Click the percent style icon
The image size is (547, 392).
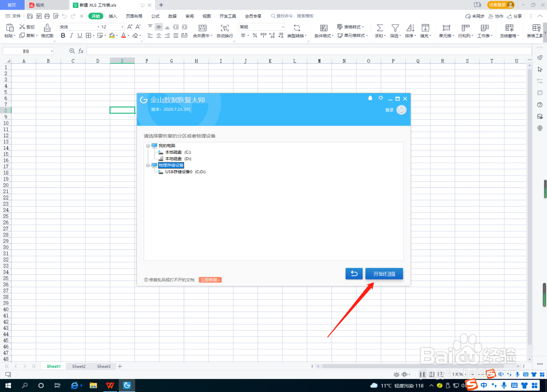(255, 35)
